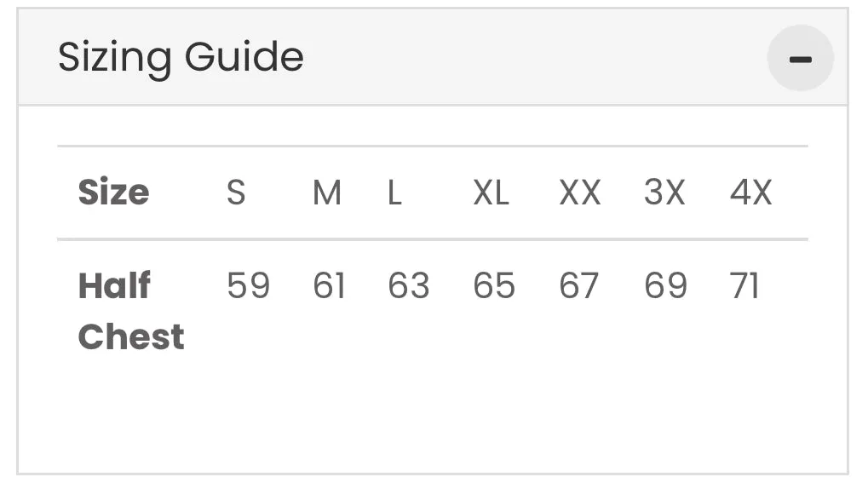Image resolution: width=868 pixels, height=477 pixels.
Task: Select size L column header
Action: pos(394,193)
